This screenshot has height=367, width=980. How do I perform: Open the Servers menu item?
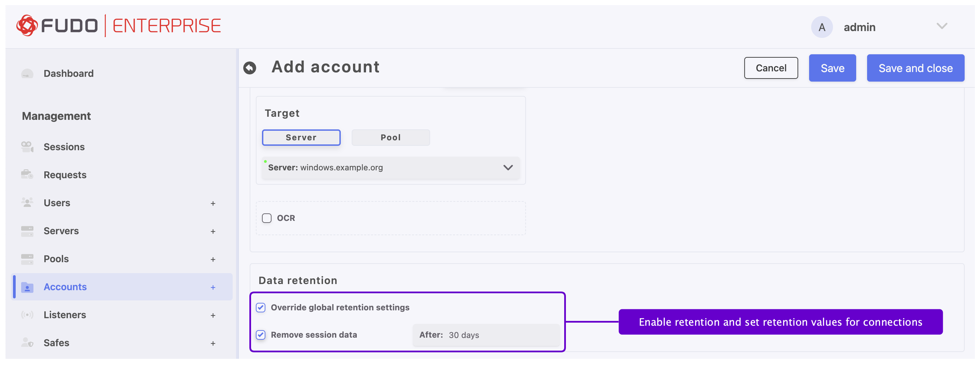pyautogui.click(x=61, y=231)
